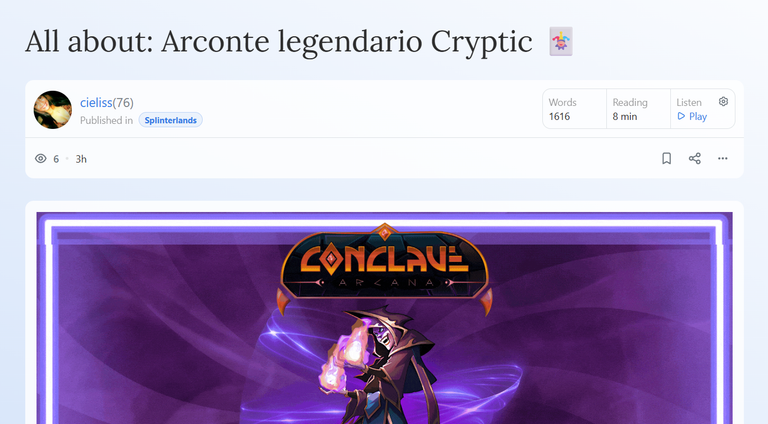Click the Listen label in stats panel

(x=689, y=102)
